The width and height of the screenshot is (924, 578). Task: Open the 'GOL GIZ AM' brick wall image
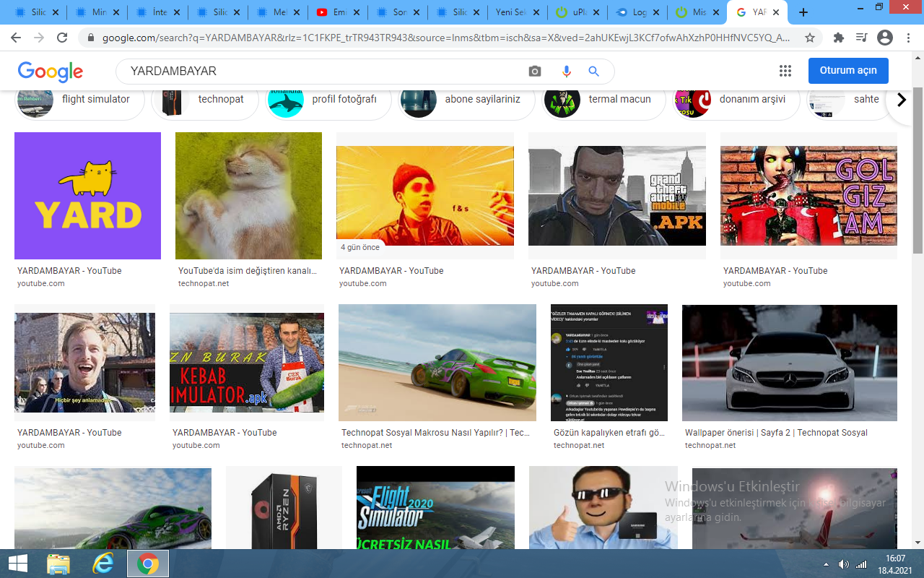808,196
